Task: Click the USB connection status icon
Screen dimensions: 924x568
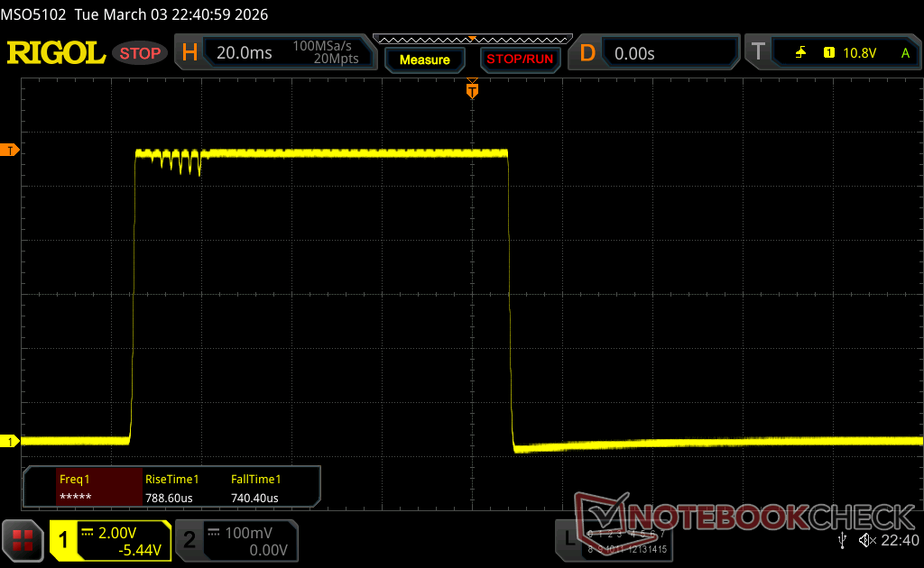Action: pos(842,540)
